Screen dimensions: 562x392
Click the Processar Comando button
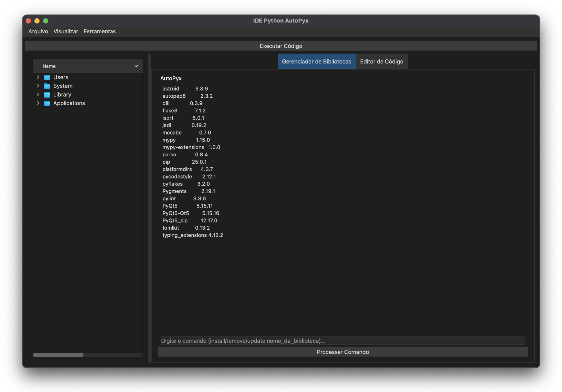click(x=343, y=352)
